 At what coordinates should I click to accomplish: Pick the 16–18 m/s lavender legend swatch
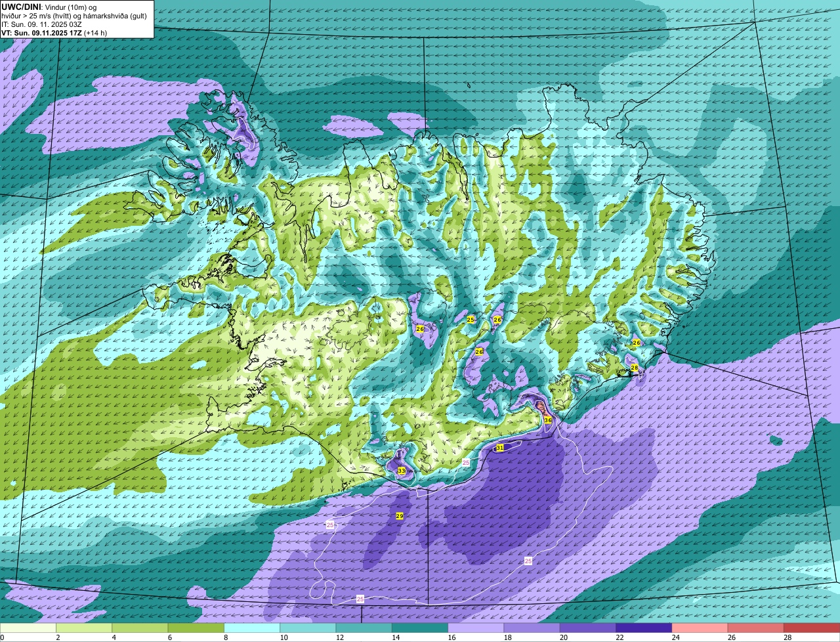(x=476, y=628)
